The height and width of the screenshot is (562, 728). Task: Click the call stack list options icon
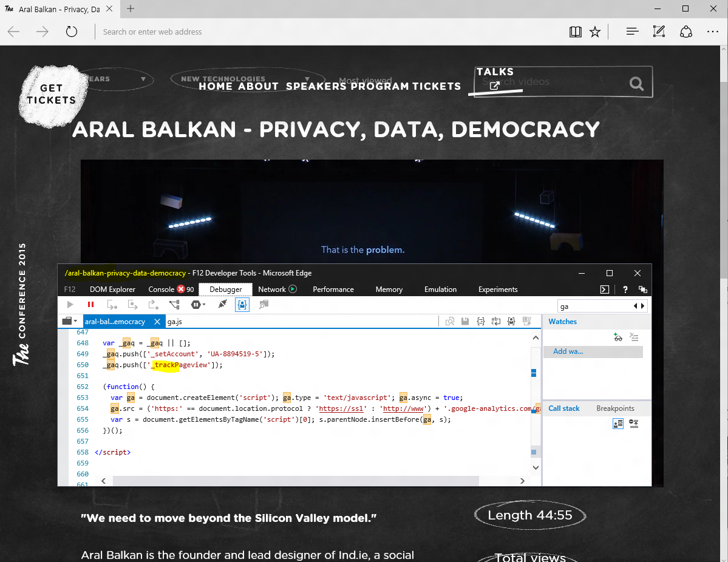[x=634, y=423]
